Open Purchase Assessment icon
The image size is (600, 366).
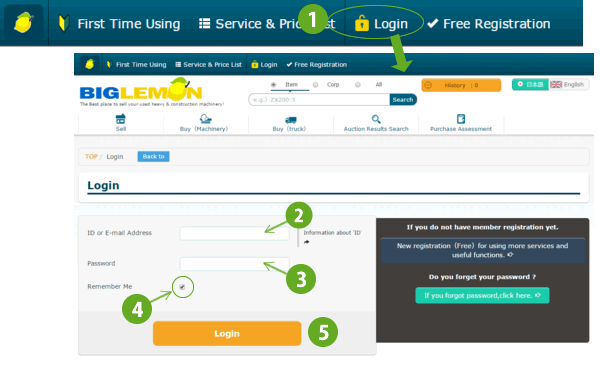pos(461,119)
